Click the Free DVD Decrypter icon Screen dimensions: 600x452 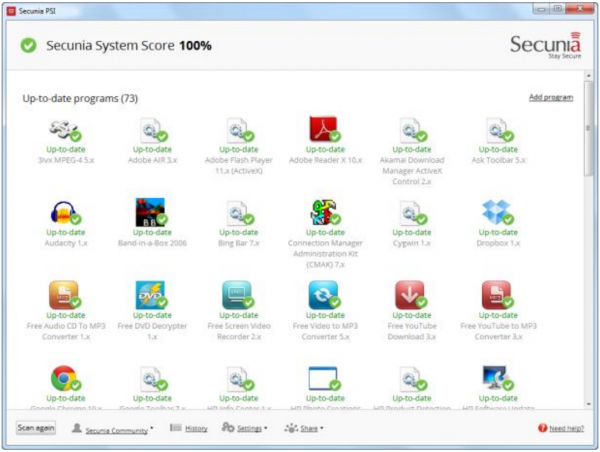(x=149, y=294)
